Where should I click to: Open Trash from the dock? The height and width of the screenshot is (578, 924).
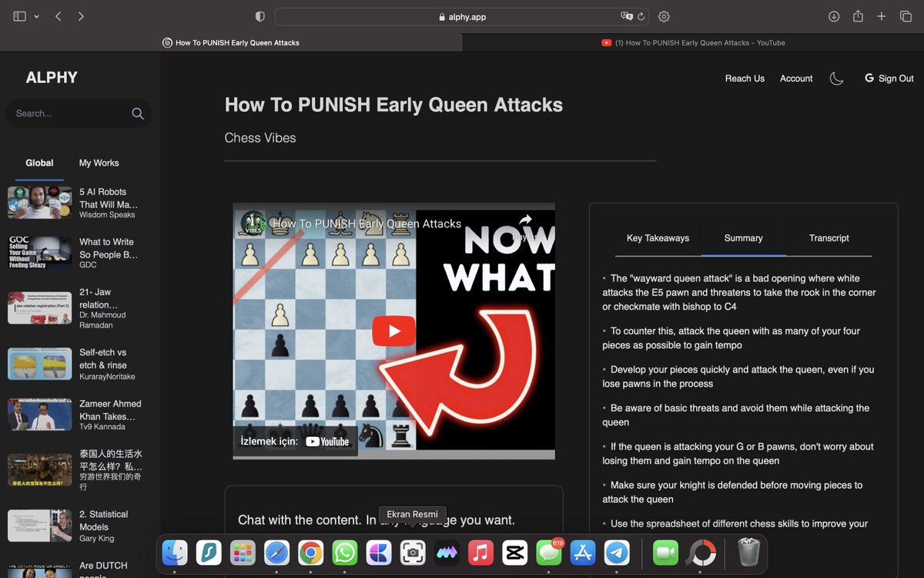(x=748, y=552)
